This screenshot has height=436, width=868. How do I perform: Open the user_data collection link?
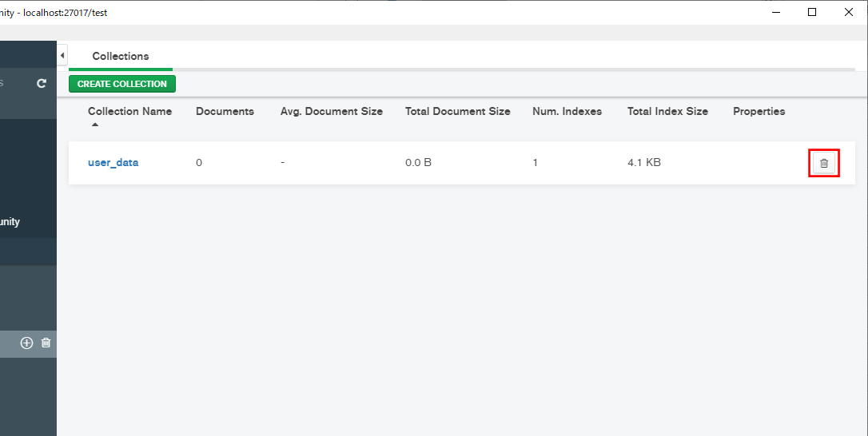(x=113, y=163)
